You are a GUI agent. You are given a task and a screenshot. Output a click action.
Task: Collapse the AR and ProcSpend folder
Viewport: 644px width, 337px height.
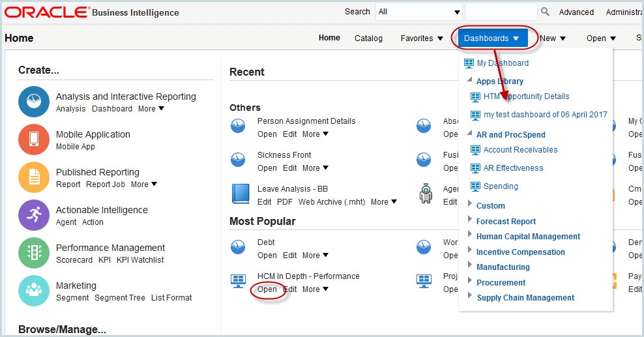coord(469,132)
